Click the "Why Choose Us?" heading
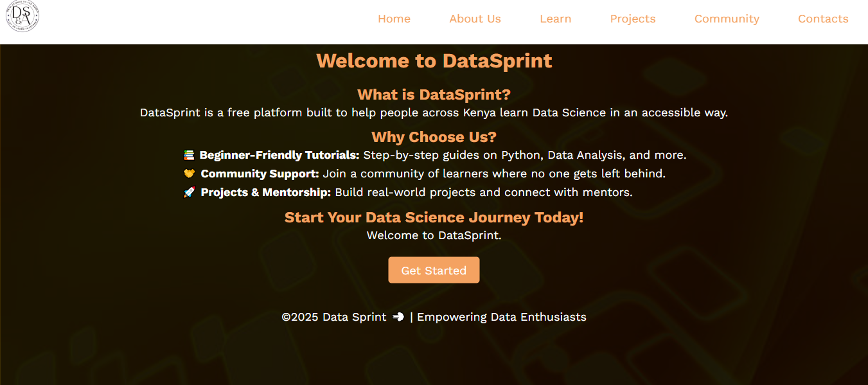 [x=434, y=137]
